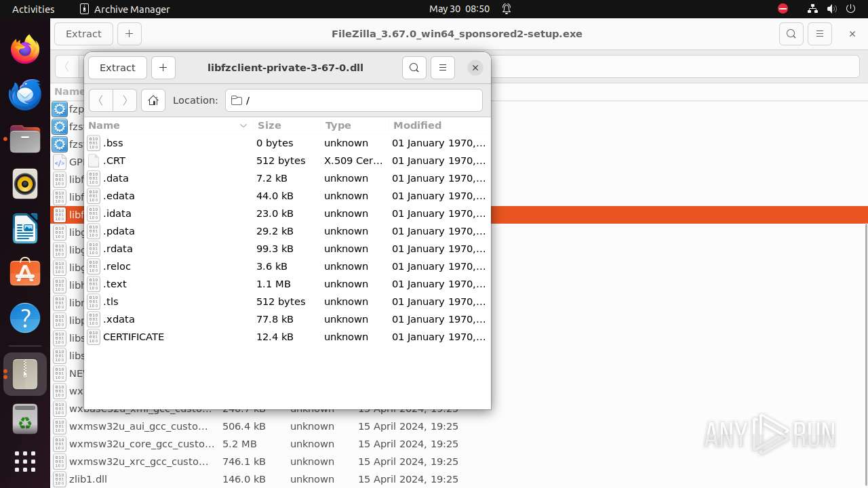This screenshot has width=868, height=488.
Task: Open search in libfzclient dll window
Action: [x=414, y=68]
